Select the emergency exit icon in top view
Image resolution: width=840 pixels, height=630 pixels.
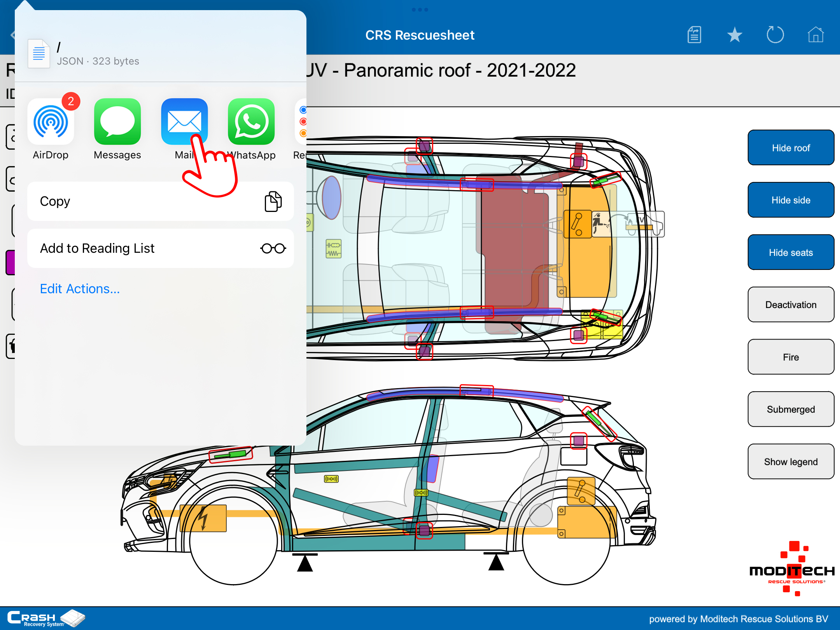tap(601, 224)
